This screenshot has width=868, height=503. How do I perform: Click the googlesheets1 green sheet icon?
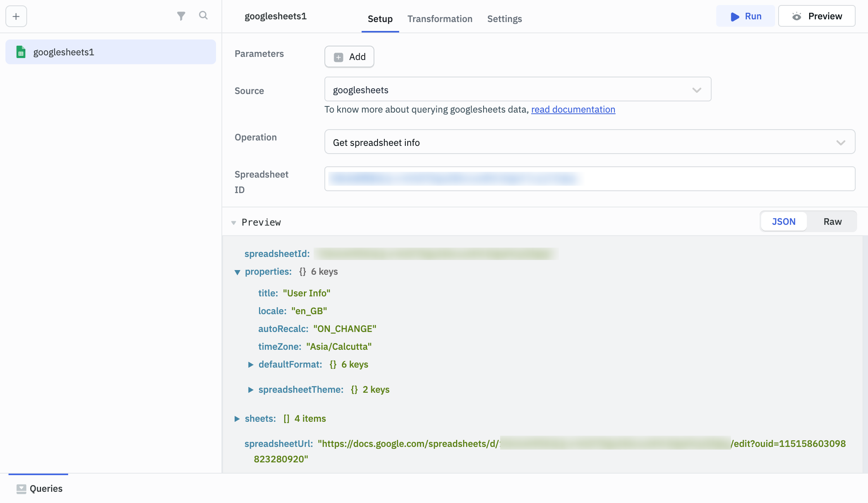coord(21,52)
